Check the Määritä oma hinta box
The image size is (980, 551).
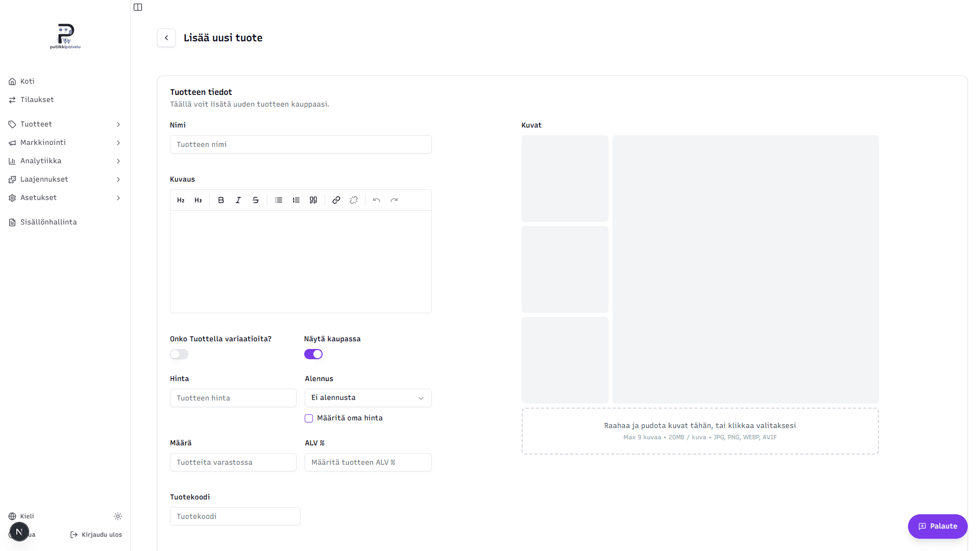pos(309,418)
